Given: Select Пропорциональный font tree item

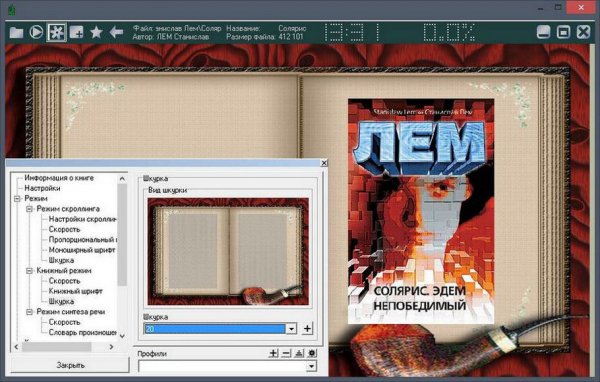Looking at the screenshot, I should [x=83, y=240].
